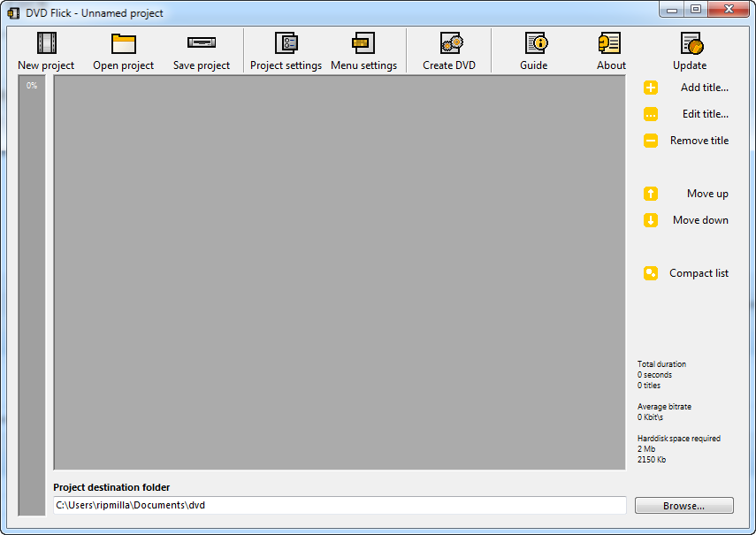Open project using the folder icon
This screenshot has width=756, height=535.
[123, 43]
